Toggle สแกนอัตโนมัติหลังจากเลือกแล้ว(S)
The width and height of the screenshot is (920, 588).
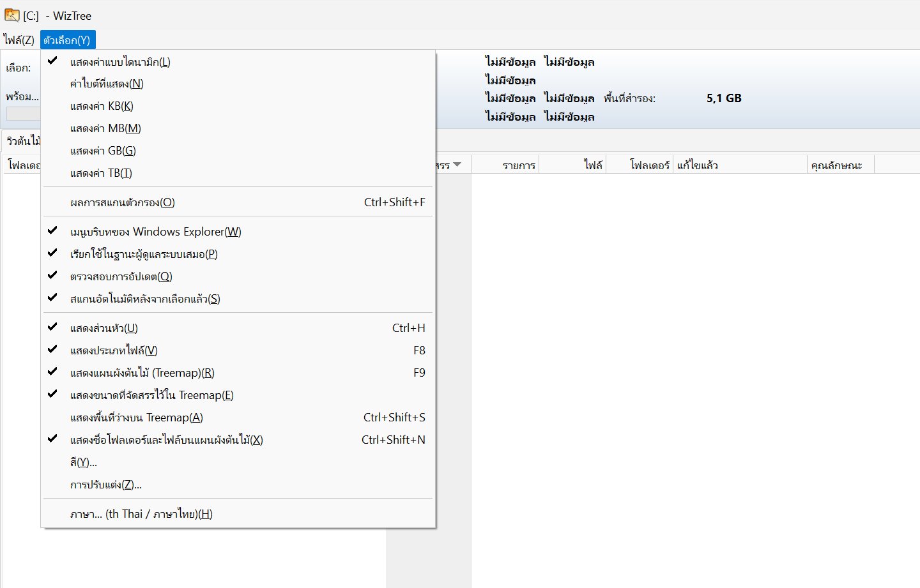(x=238, y=299)
